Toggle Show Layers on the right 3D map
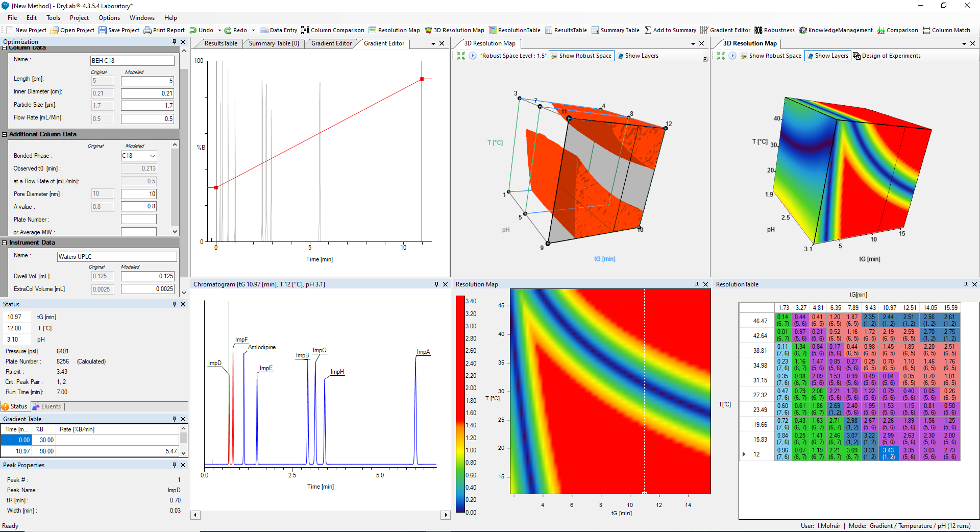Screen dimensions: 980x532 827,56
